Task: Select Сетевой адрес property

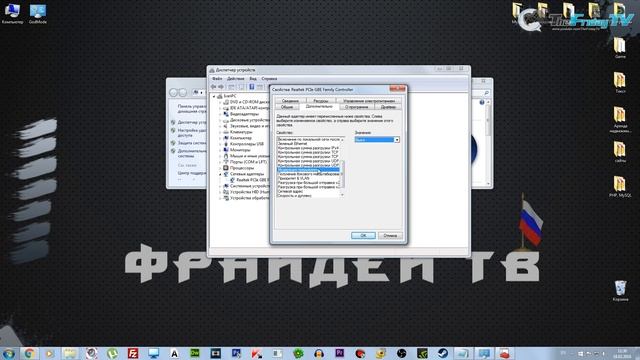Action: click(x=290, y=191)
